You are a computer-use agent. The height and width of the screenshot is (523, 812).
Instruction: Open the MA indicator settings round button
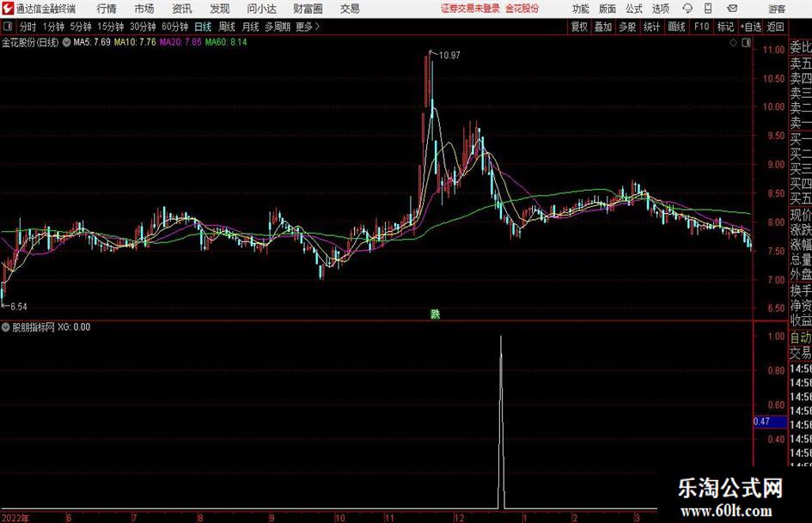tap(66, 42)
